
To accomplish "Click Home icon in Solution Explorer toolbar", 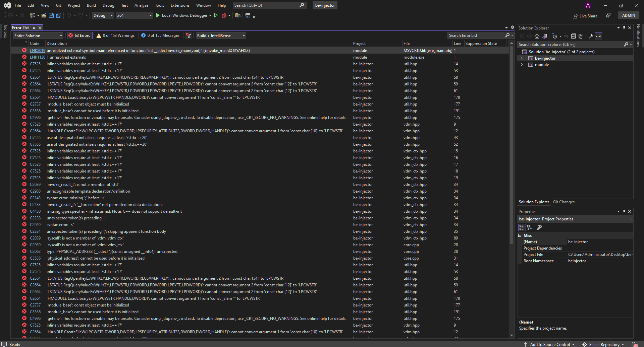I will pos(537,36).
